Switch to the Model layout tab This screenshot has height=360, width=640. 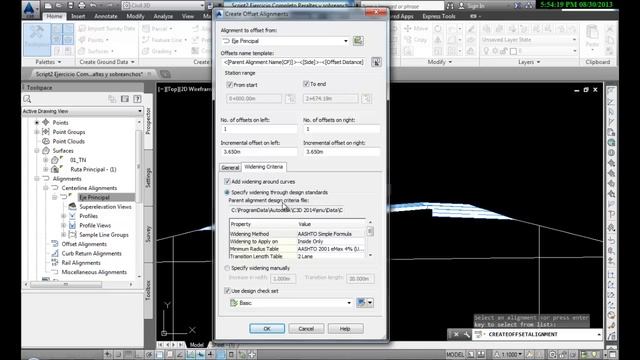tap(197, 345)
